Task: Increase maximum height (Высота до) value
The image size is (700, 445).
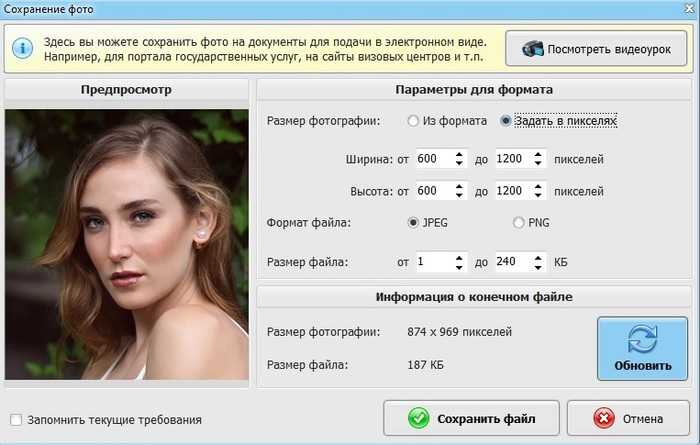Action: tap(538, 187)
